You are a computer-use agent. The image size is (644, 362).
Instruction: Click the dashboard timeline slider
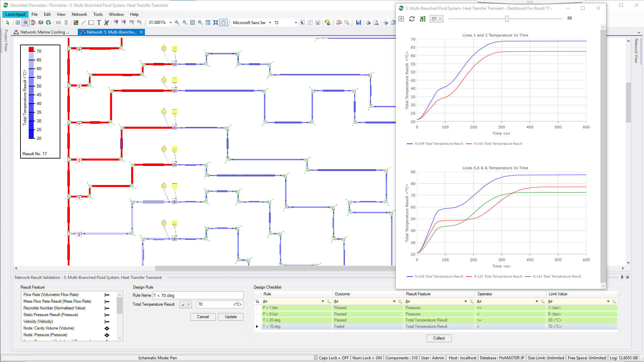[x=506, y=19]
